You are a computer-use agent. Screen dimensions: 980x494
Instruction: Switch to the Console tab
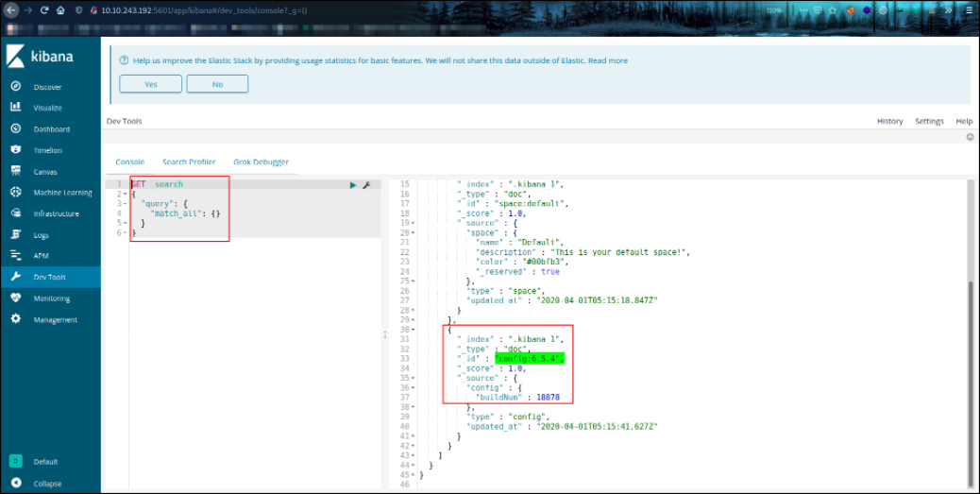(130, 162)
